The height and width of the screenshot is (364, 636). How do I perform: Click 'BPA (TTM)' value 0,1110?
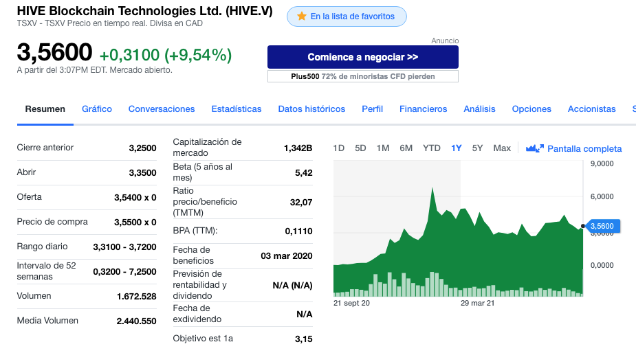tap(299, 231)
